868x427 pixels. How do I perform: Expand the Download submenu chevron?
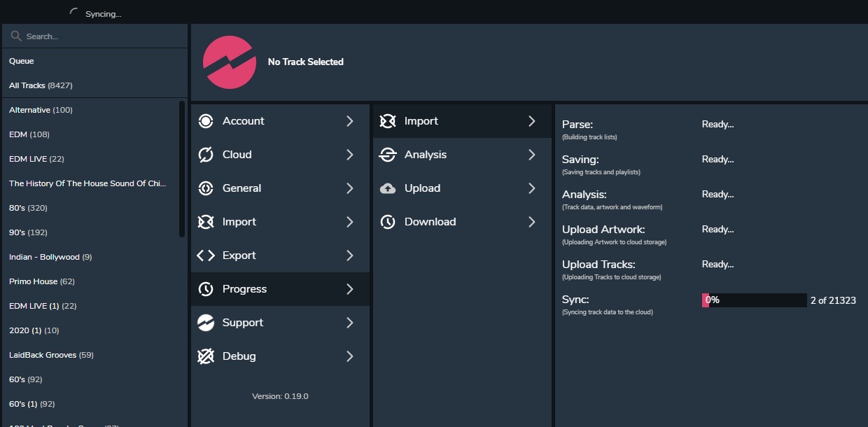(x=532, y=222)
